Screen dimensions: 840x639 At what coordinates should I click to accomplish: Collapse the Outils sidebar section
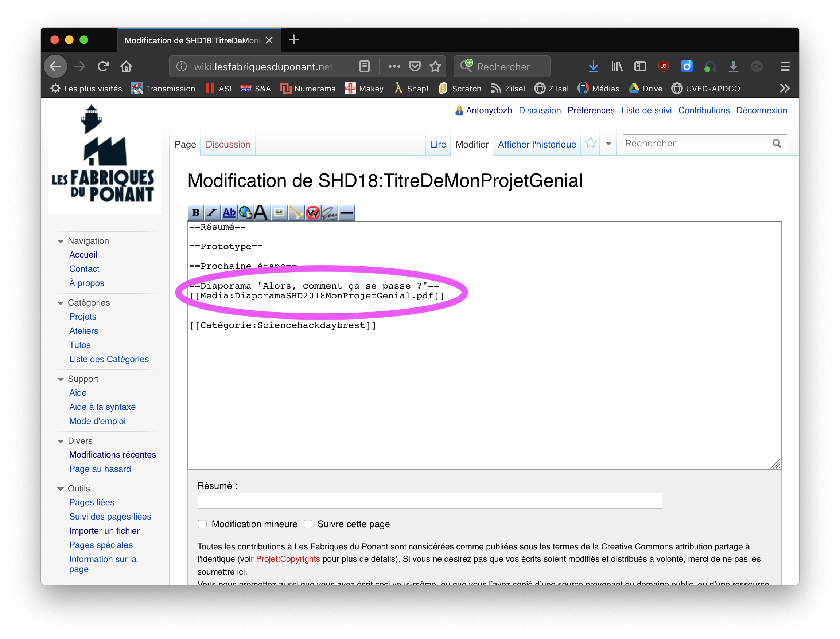pyautogui.click(x=61, y=489)
